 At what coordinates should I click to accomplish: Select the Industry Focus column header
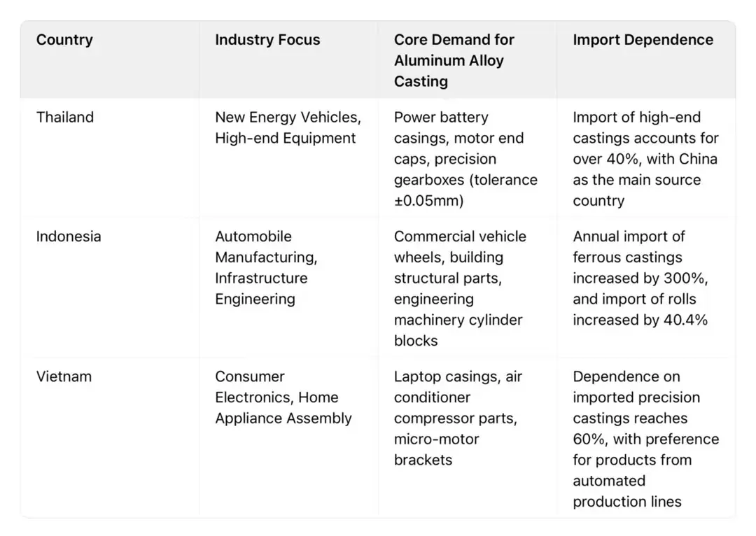[267, 40]
